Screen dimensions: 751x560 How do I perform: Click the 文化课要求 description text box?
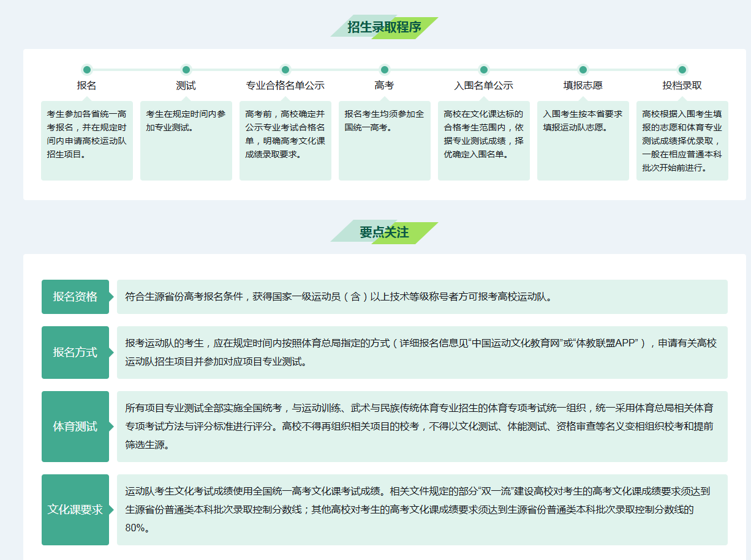pyautogui.click(x=422, y=510)
